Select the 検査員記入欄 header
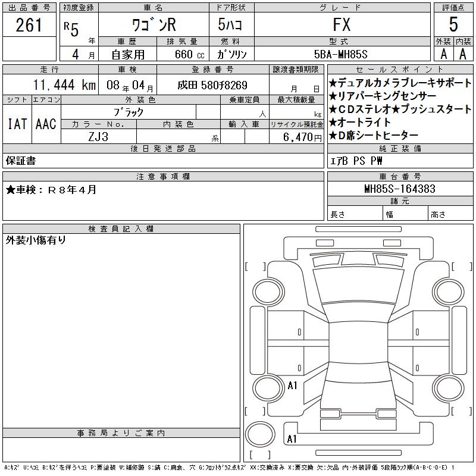 click(121, 228)
